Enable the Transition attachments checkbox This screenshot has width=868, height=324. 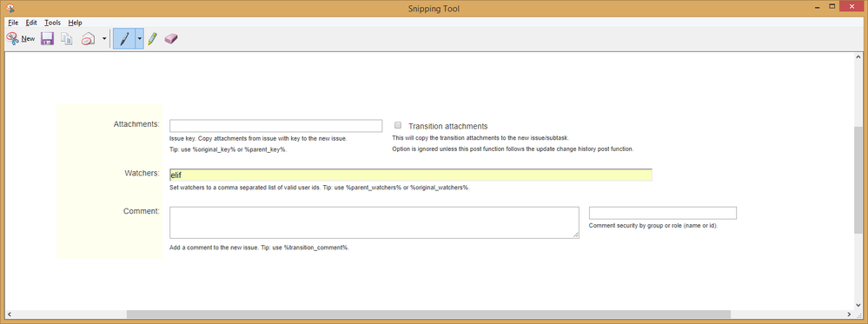point(397,125)
